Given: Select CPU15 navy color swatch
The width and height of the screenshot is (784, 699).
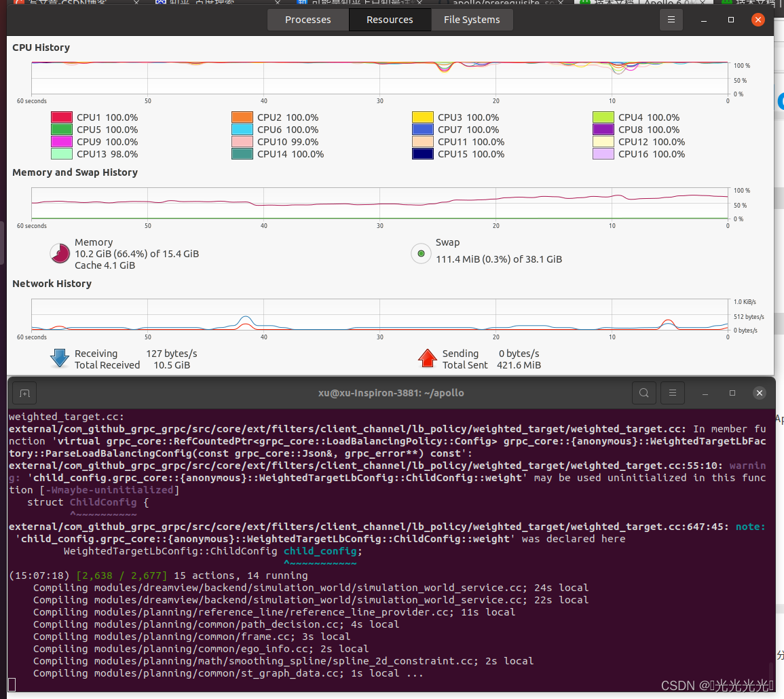Looking at the screenshot, I should click(422, 154).
